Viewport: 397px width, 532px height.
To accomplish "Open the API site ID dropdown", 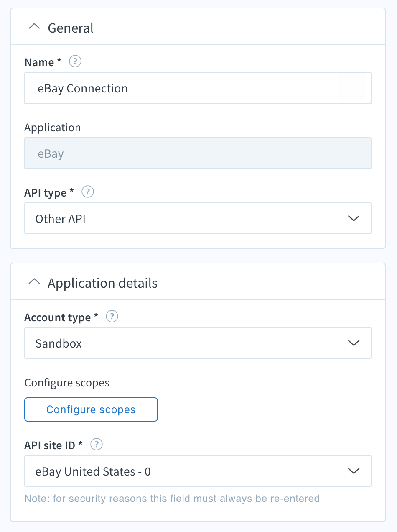I will 198,471.
